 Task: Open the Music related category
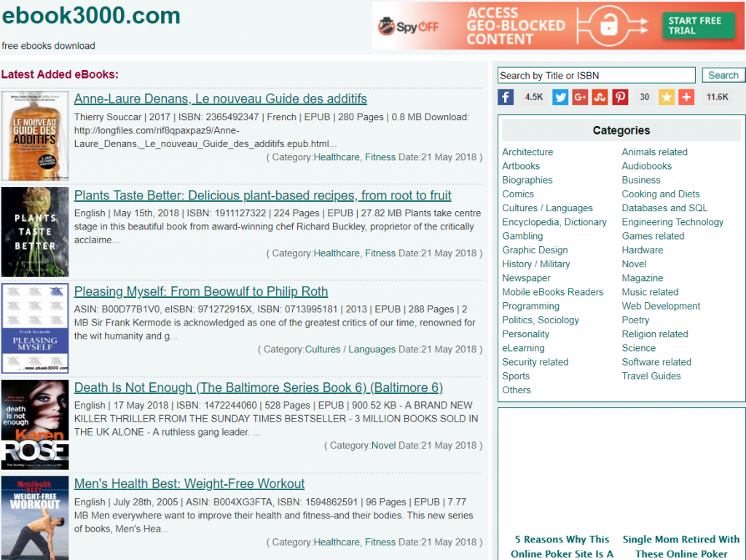(650, 292)
